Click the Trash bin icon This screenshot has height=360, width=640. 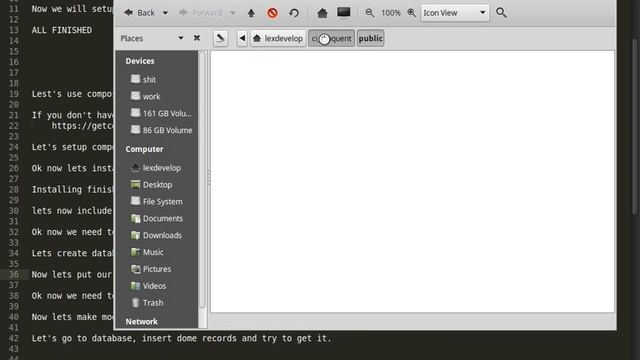pos(135,302)
